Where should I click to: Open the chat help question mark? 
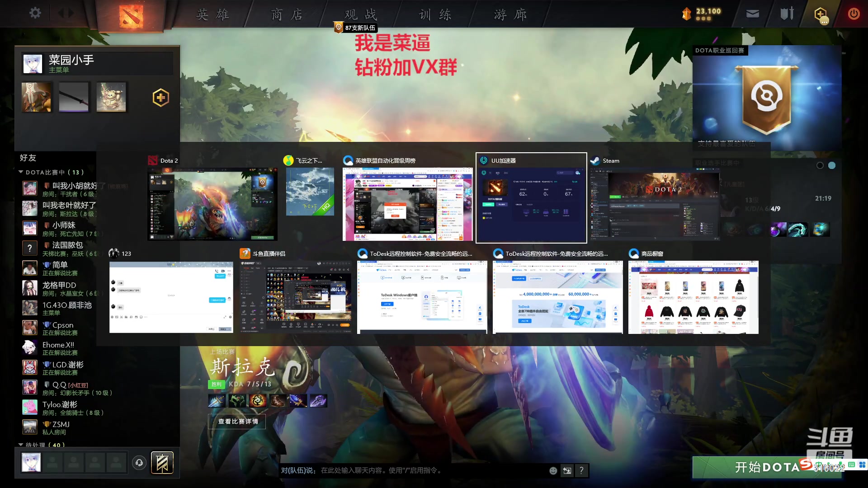coord(581,470)
